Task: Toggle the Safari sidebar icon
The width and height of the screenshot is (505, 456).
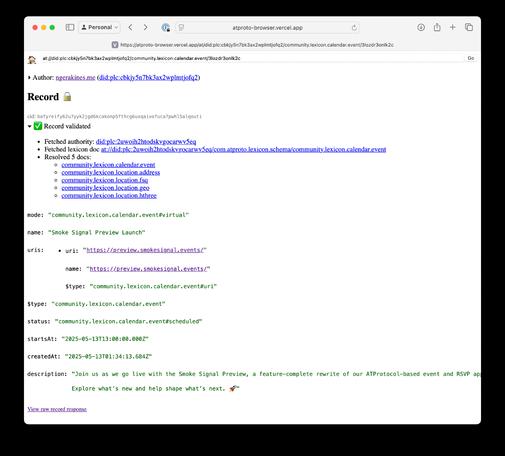Action: point(70,27)
